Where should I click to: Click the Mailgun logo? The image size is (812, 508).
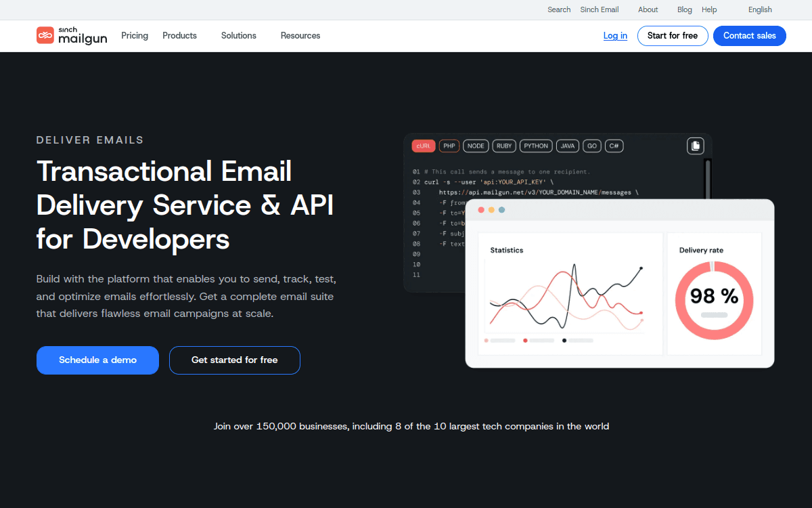[x=71, y=35]
